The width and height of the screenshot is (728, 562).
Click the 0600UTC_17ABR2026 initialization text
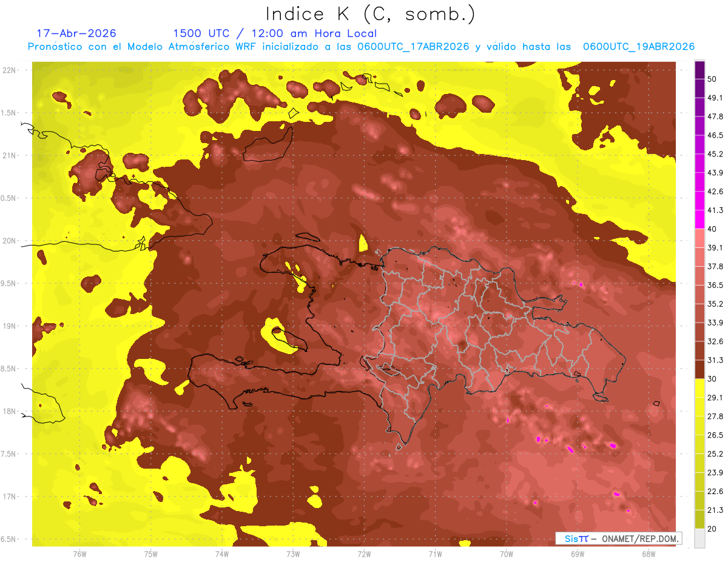413,47
